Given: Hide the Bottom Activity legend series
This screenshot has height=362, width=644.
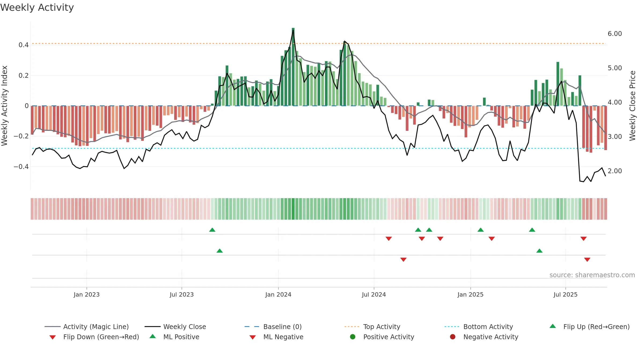Looking at the screenshot, I should (x=479, y=327).
